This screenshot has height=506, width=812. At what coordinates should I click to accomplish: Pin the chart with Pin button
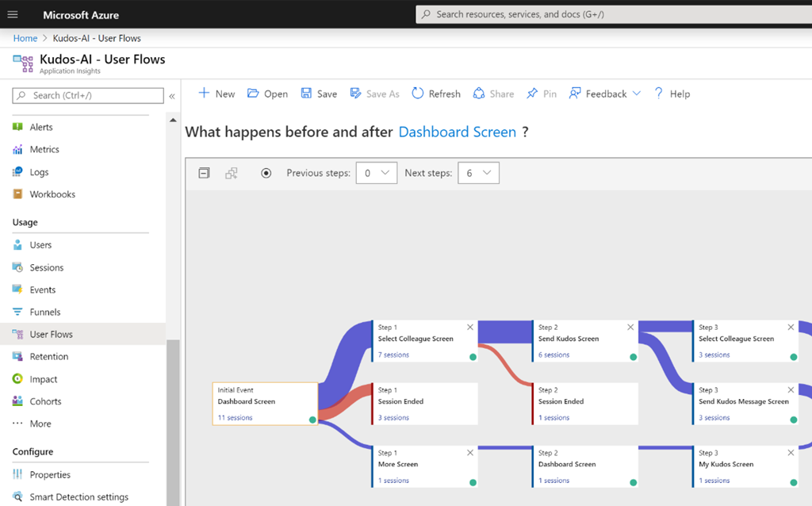coord(541,94)
